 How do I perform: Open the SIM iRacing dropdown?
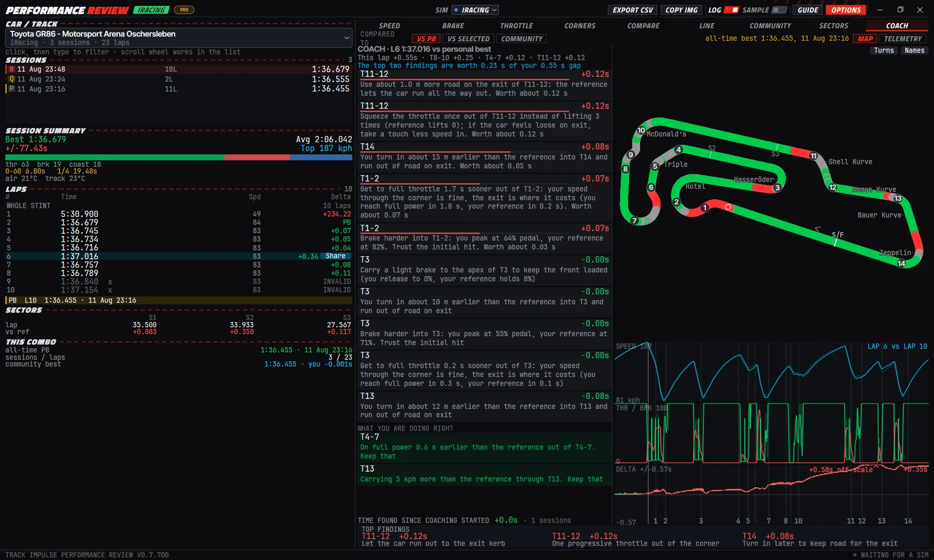[x=475, y=10]
